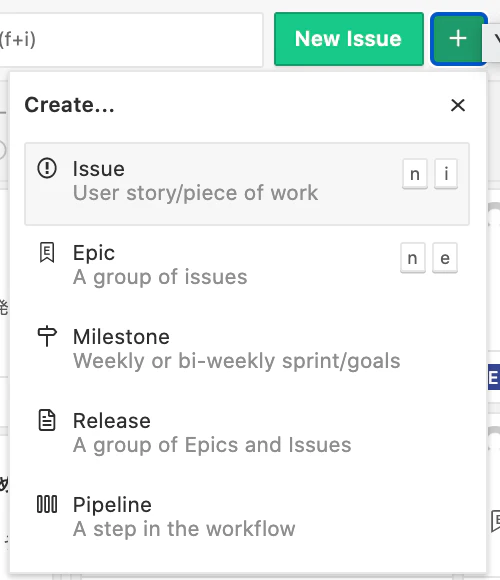Click the Pipeline columns icon
Image resolution: width=500 pixels, height=580 pixels.
pos(47,504)
